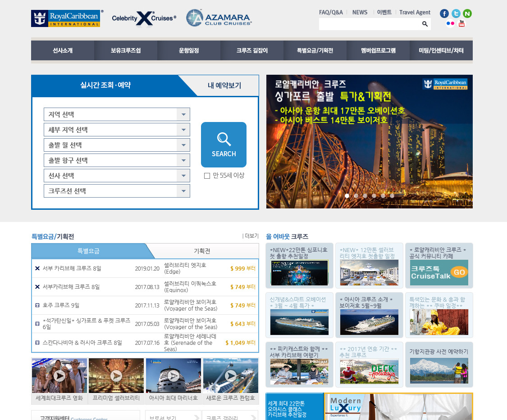Click the $ 1,049 부터 price
This screenshot has height=420, width=507.
pyautogui.click(x=240, y=343)
